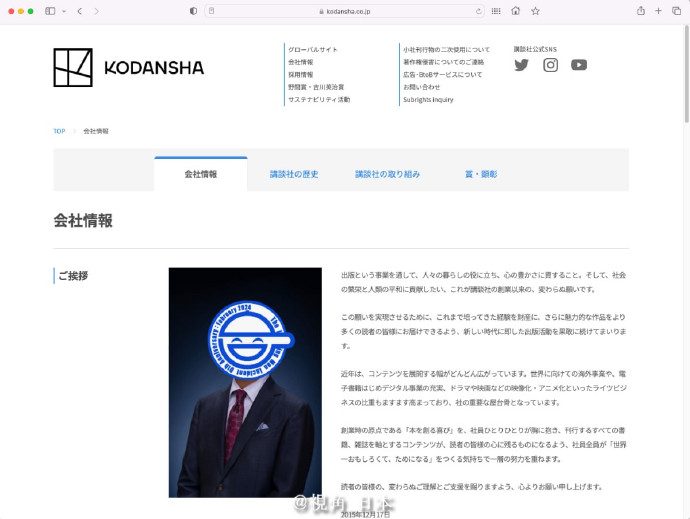690x519 pixels.
Task: Open Kodansha's Twitter page
Action: [x=521, y=65]
